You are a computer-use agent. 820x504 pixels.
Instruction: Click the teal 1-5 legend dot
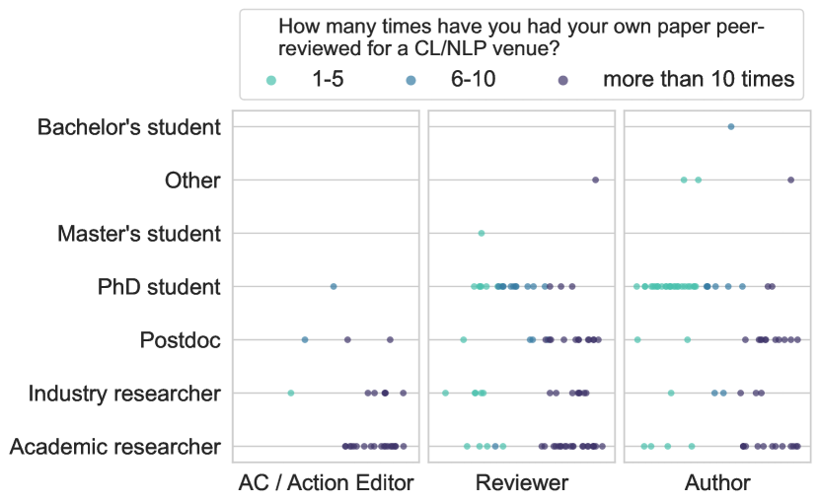[x=273, y=80]
